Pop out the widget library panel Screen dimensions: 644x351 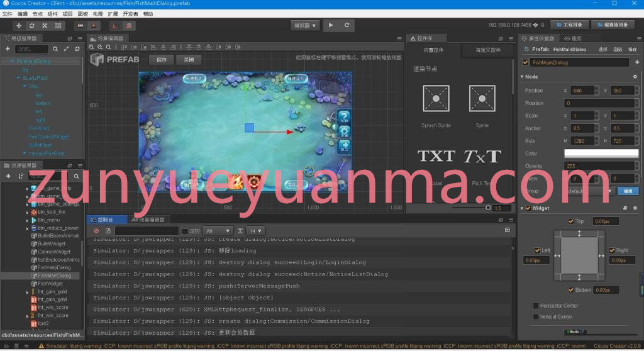coord(501,38)
